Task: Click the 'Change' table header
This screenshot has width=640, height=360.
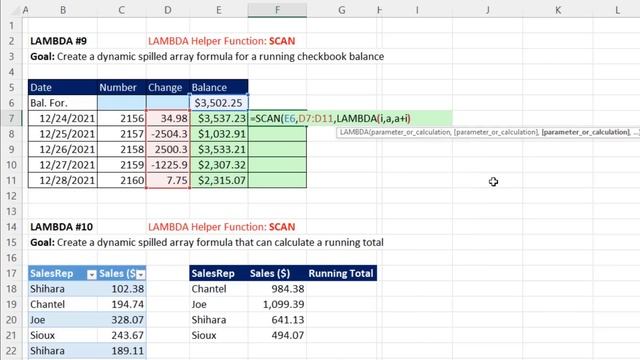Action: [168, 87]
